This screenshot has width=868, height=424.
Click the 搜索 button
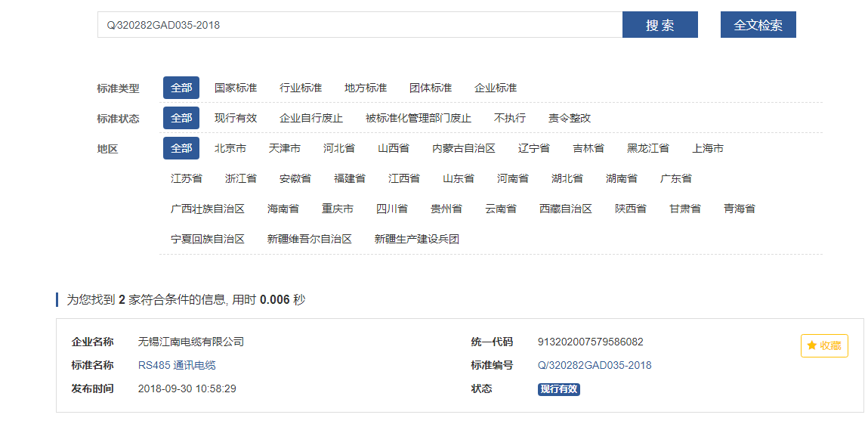click(659, 25)
